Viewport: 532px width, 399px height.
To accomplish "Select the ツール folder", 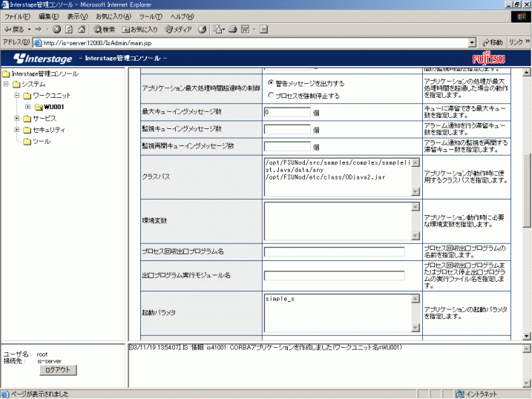I will click(x=37, y=142).
